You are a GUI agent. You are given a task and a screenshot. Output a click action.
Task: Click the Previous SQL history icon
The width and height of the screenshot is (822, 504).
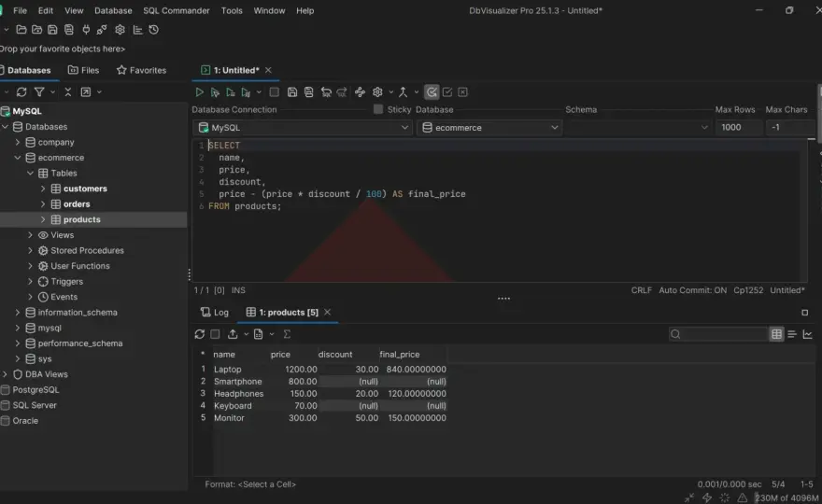[x=326, y=92]
